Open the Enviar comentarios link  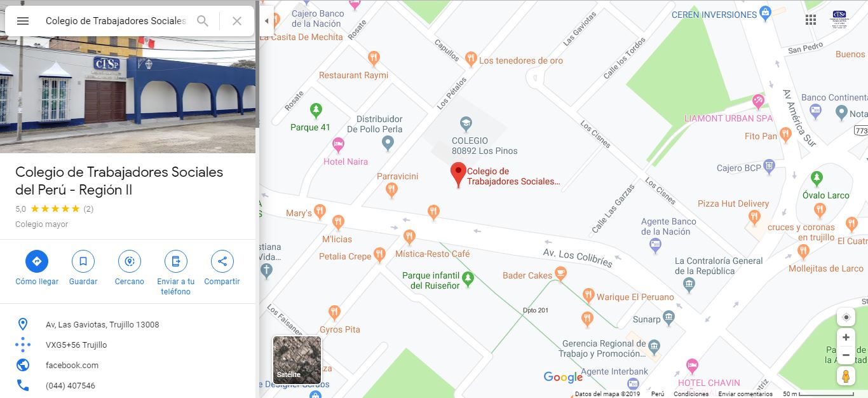[x=745, y=394]
